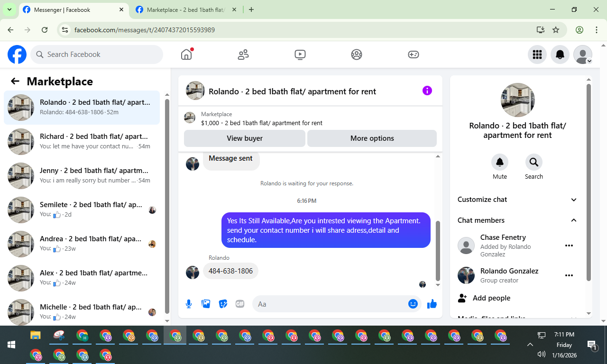Open Rolando's avatar beside phone message
The image size is (607, 364).
(193, 272)
